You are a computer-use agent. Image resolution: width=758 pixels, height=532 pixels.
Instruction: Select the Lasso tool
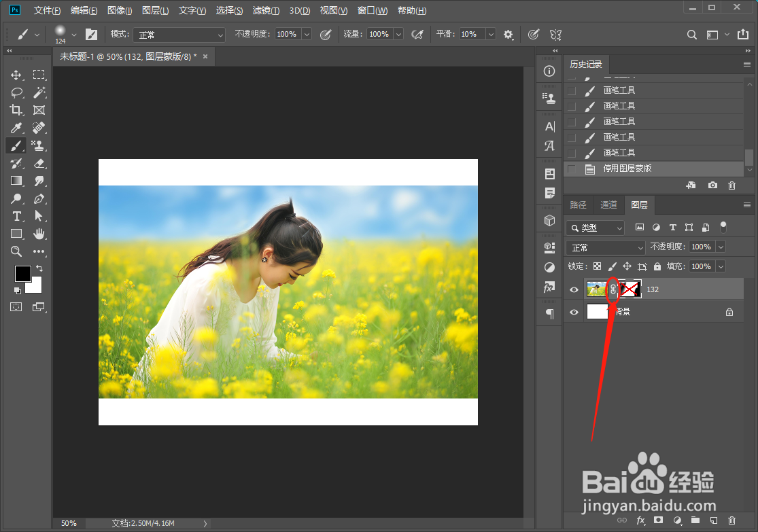(x=16, y=92)
